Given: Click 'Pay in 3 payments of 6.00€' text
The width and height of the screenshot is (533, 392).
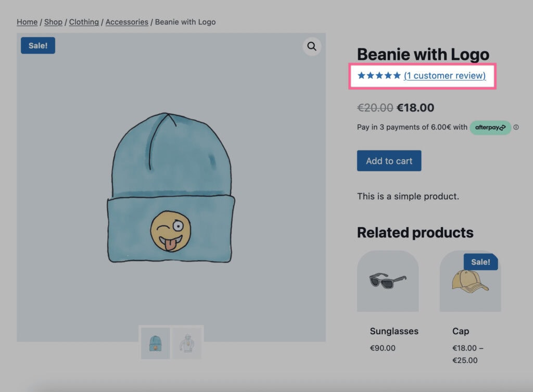Looking at the screenshot, I should tap(404, 127).
